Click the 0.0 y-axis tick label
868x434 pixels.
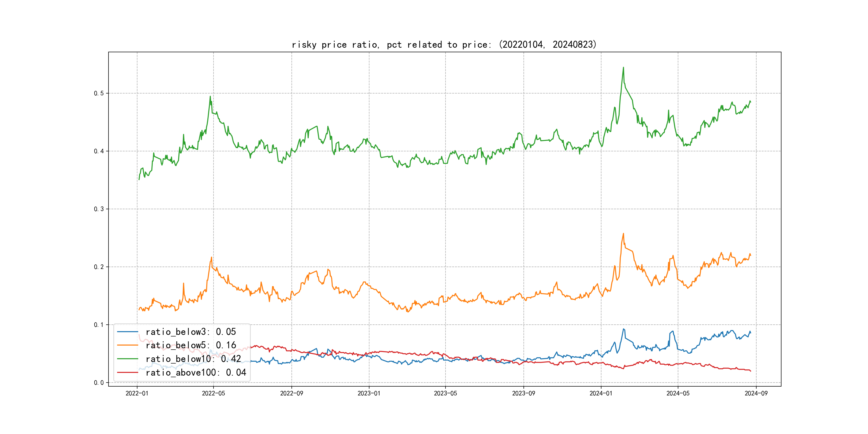click(x=99, y=383)
